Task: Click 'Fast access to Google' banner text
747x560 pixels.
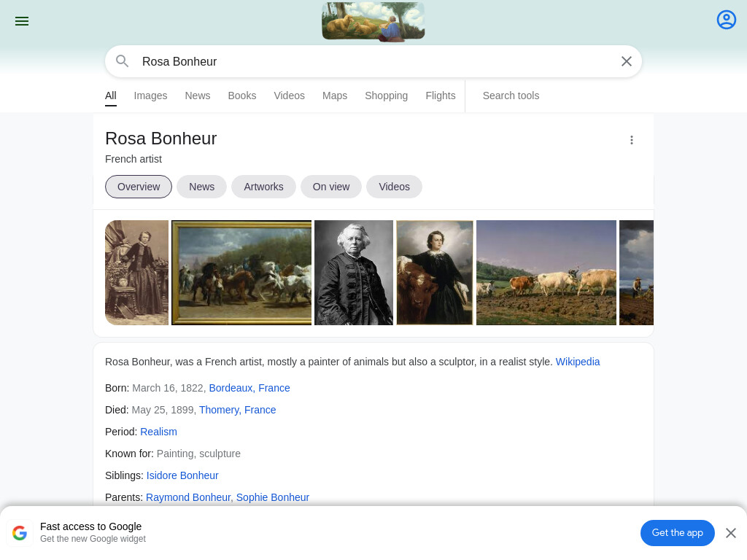Action: click(91, 526)
